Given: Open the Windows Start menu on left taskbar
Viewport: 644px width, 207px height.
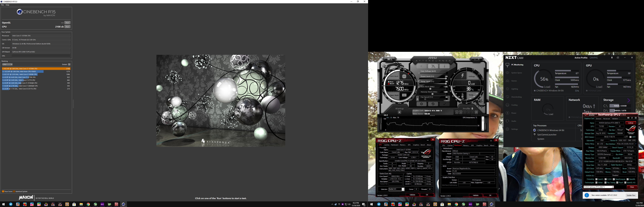Looking at the screenshot, I should (3, 204).
